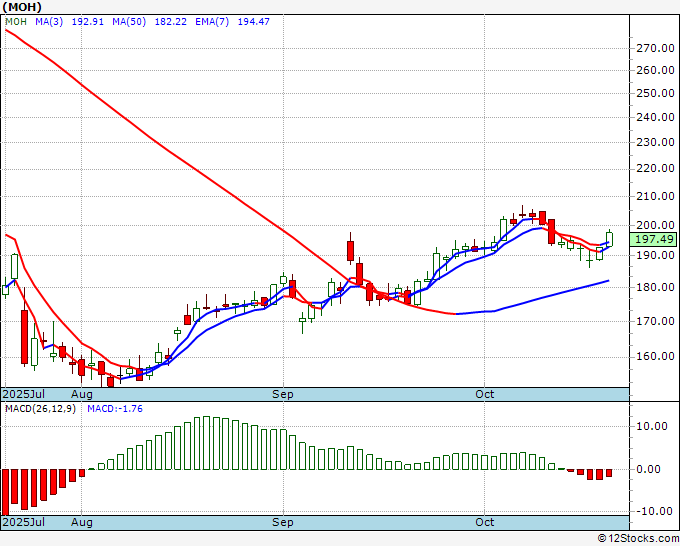Click the current price tag 197.49

[x=655, y=239]
